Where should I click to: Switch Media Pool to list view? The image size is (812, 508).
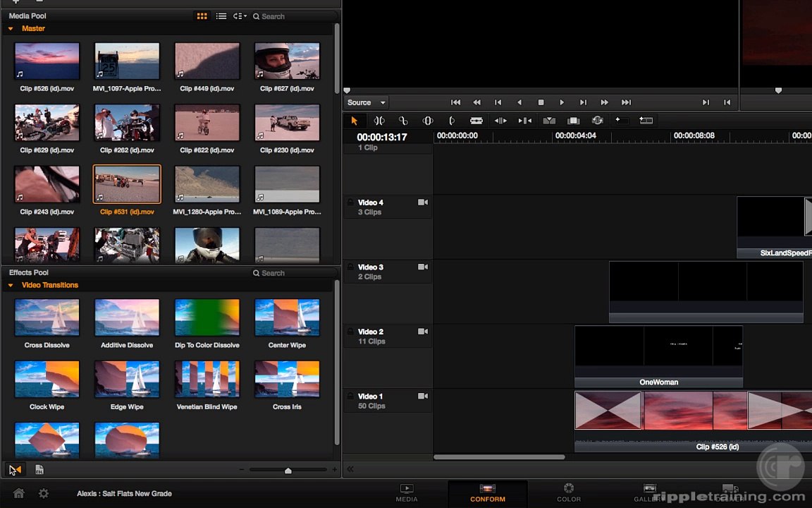click(221, 16)
